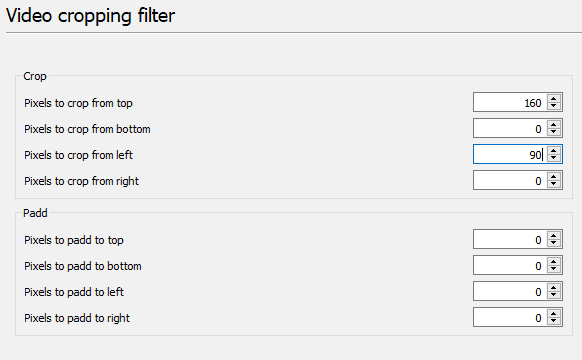Increase pixels to padd to left
The width and height of the screenshot is (582, 360).
click(x=553, y=287)
